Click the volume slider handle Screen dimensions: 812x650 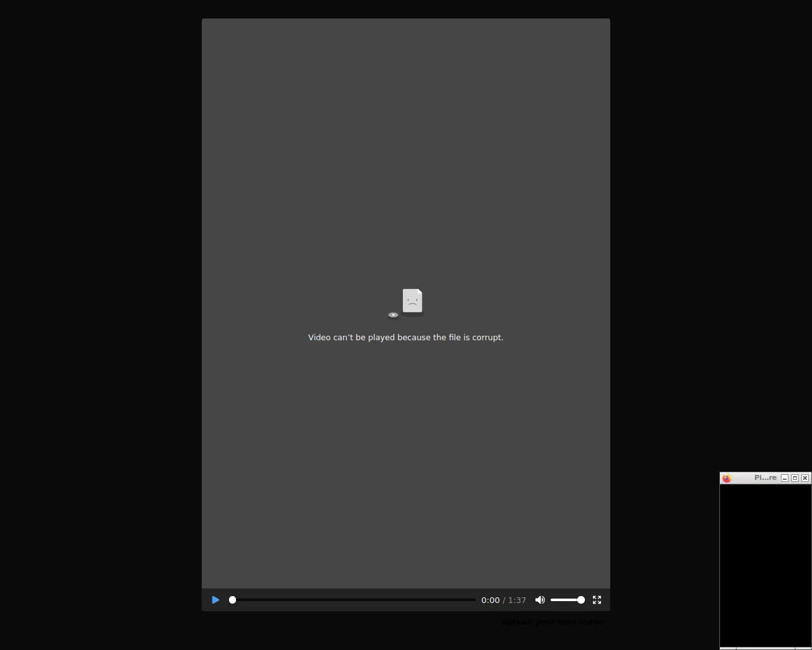tap(581, 600)
